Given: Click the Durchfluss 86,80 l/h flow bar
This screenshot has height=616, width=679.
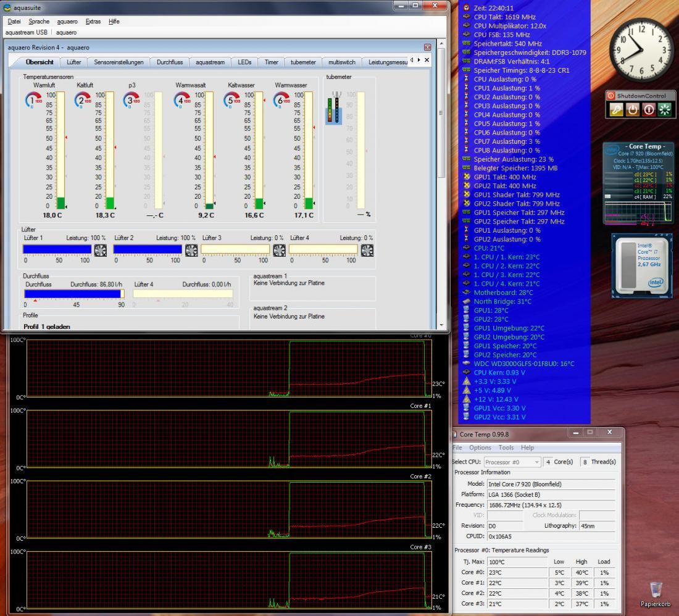Looking at the screenshot, I should pos(75,294).
